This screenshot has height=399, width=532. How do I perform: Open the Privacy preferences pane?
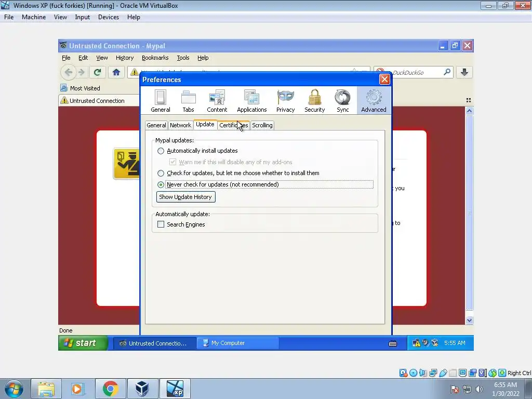285,101
